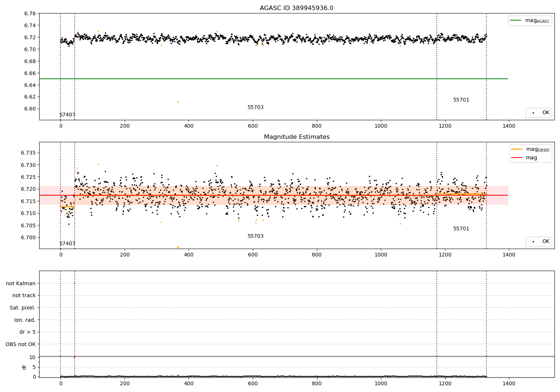Click the "OBS not OK" axis label

(21, 345)
